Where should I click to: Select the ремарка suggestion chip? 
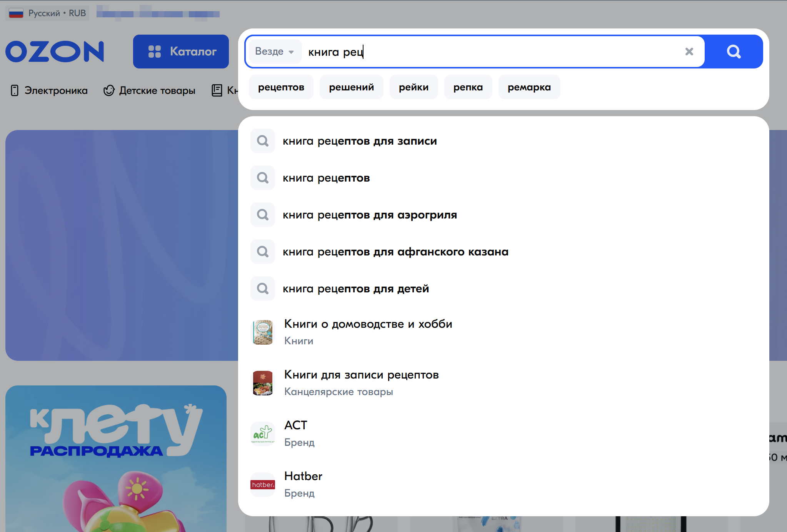529,87
